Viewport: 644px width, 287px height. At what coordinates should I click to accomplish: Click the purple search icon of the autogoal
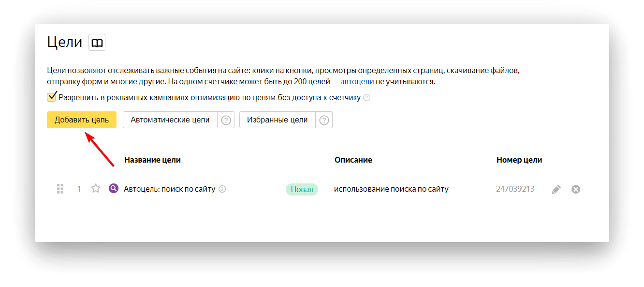point(114,189)
